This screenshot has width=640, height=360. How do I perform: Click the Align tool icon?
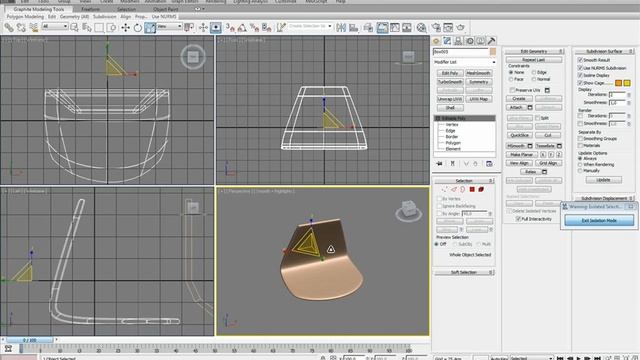[x=353, y=28]
